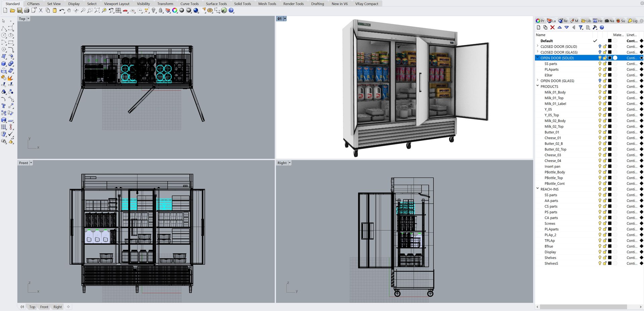Toggle visibility bulb of OPEN DOOR (GLASS) layer
The height and width of the screenshot is (311, 644).
pos(600,81)
